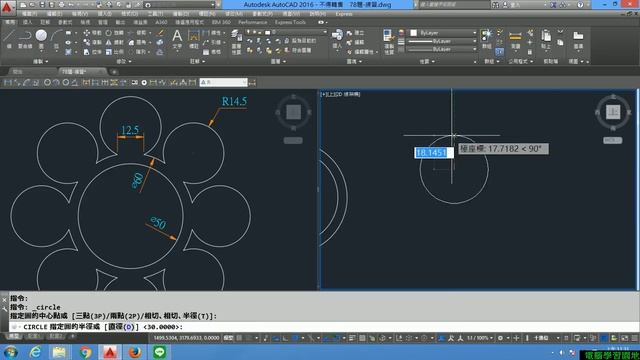Expand the Annotation panel flyout

tap(197, 61)
